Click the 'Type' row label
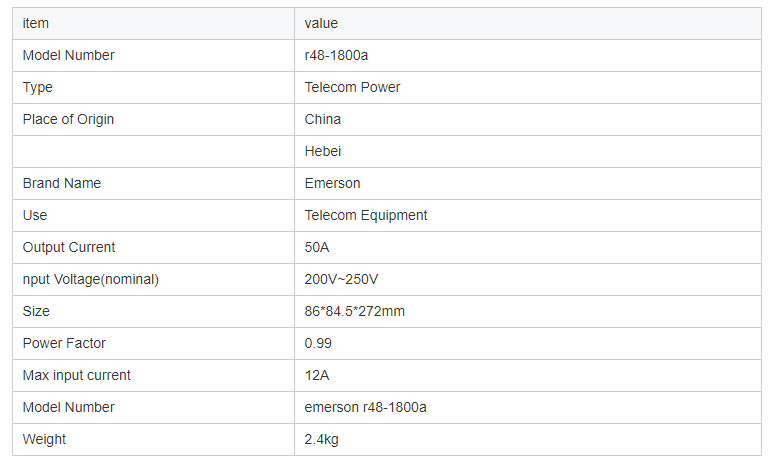 [38, 87]
